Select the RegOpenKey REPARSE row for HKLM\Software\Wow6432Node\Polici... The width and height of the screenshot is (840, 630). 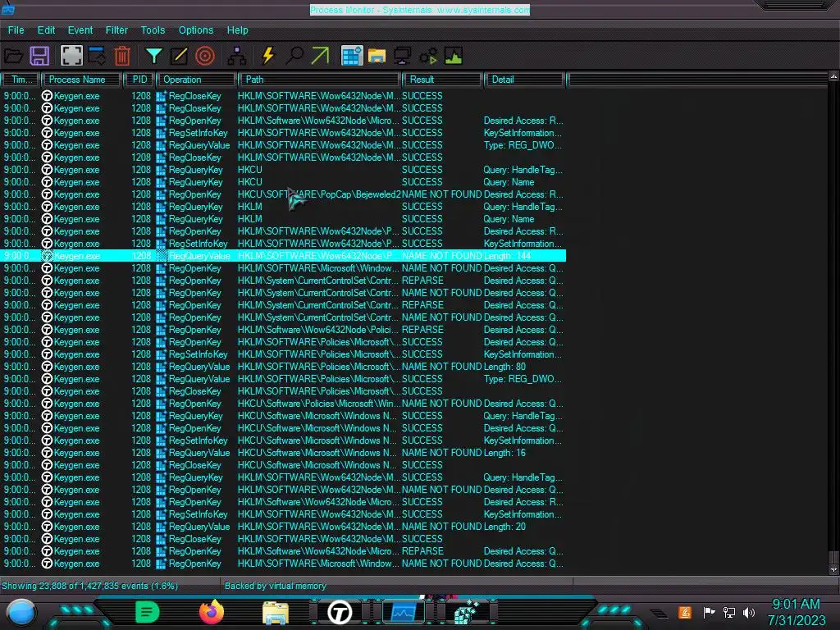pos(283,330)
